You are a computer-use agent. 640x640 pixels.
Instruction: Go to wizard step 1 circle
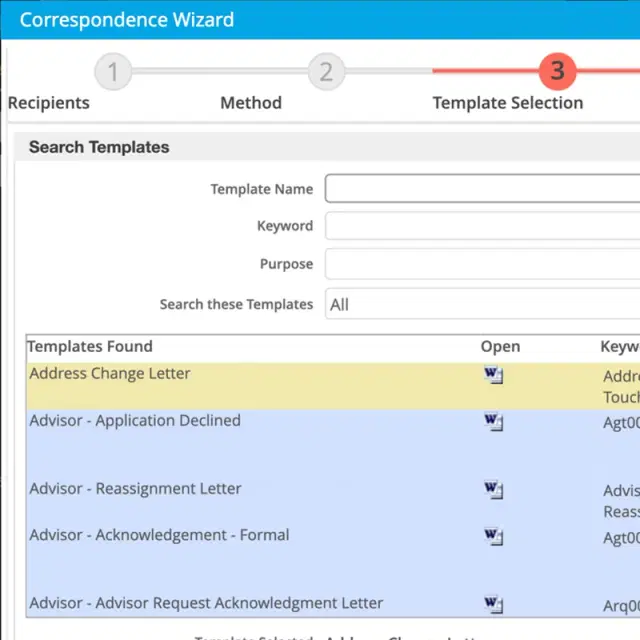[113, 72]
